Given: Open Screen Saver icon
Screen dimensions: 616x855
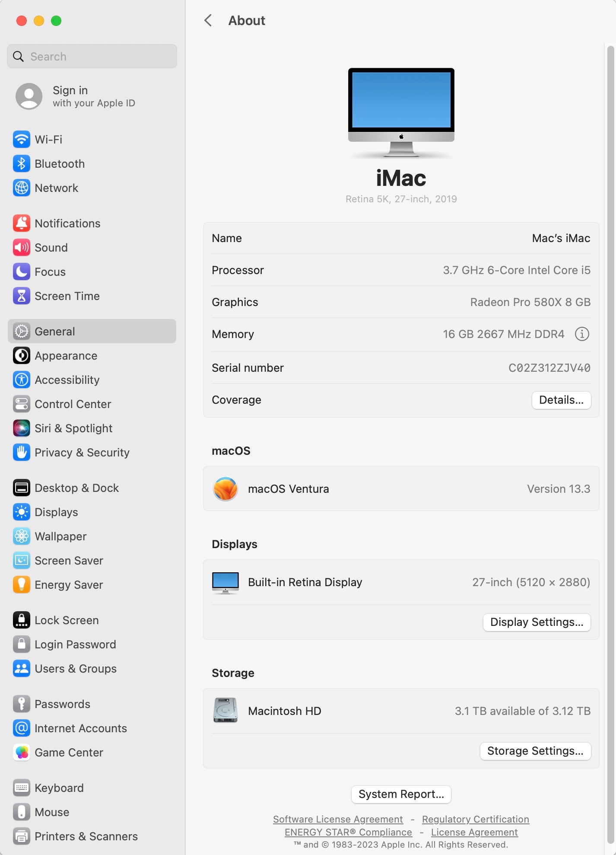Looking at the screenshot, I should coord(22,560).
